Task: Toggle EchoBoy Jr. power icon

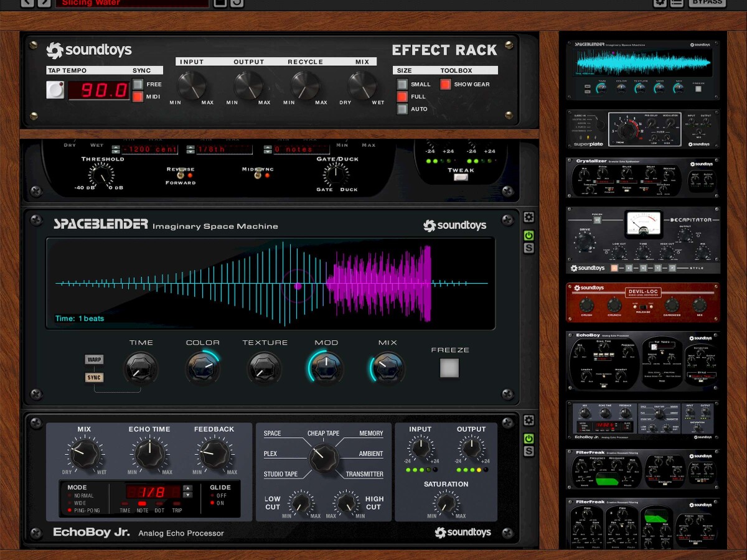Action: 529,439
